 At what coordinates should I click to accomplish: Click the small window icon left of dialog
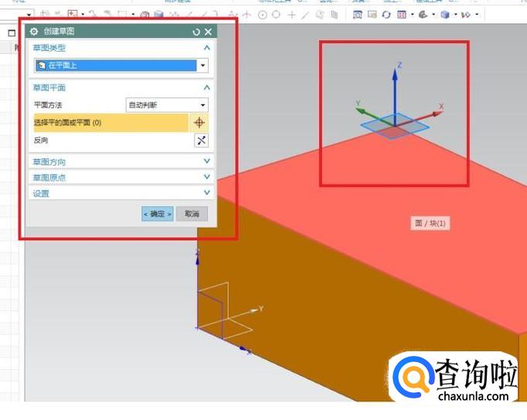click(12, 33)
